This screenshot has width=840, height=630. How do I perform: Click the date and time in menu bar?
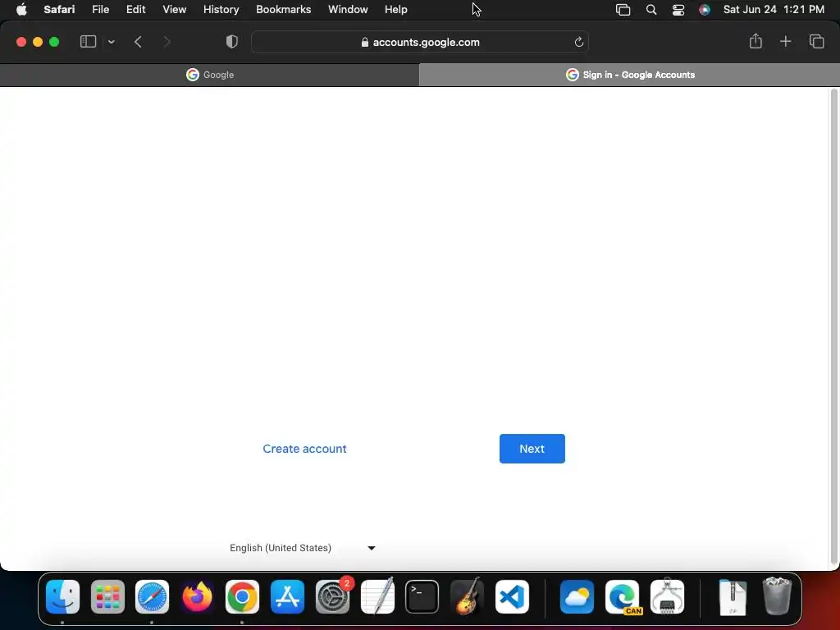pos(774,10)
